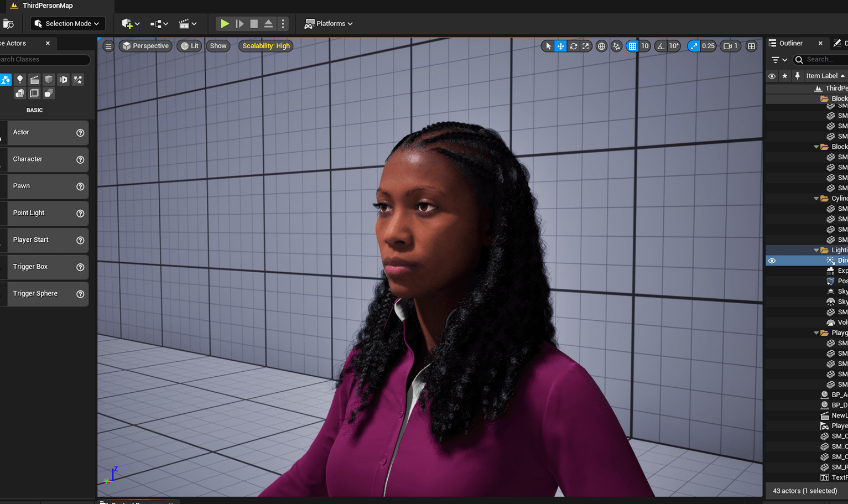
Task: Activate the Select tool arrow in viewport
Action: pos(548,46)
